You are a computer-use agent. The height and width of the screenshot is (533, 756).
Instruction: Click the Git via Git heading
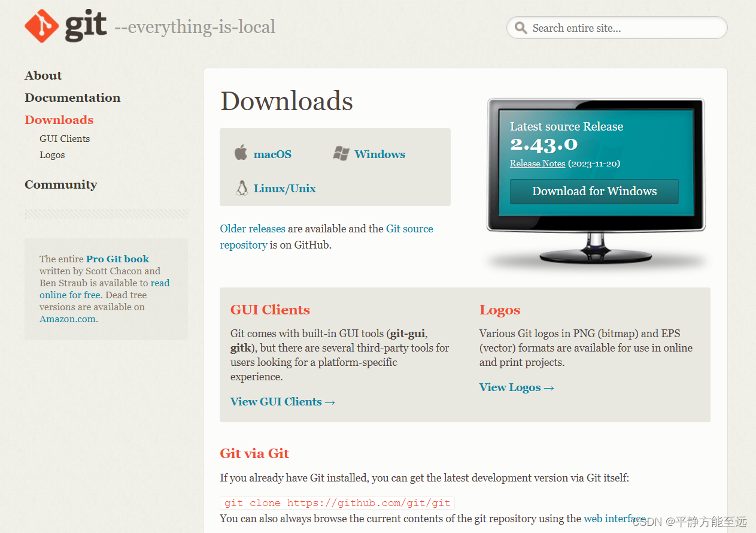[254, 453]
